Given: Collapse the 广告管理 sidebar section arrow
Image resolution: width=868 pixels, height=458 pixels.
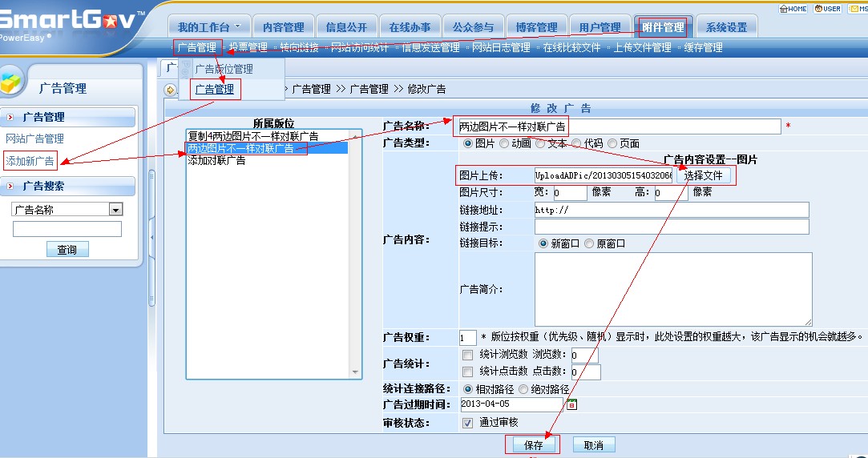Looking at the screenshot, I should click(x=10, y=118).
